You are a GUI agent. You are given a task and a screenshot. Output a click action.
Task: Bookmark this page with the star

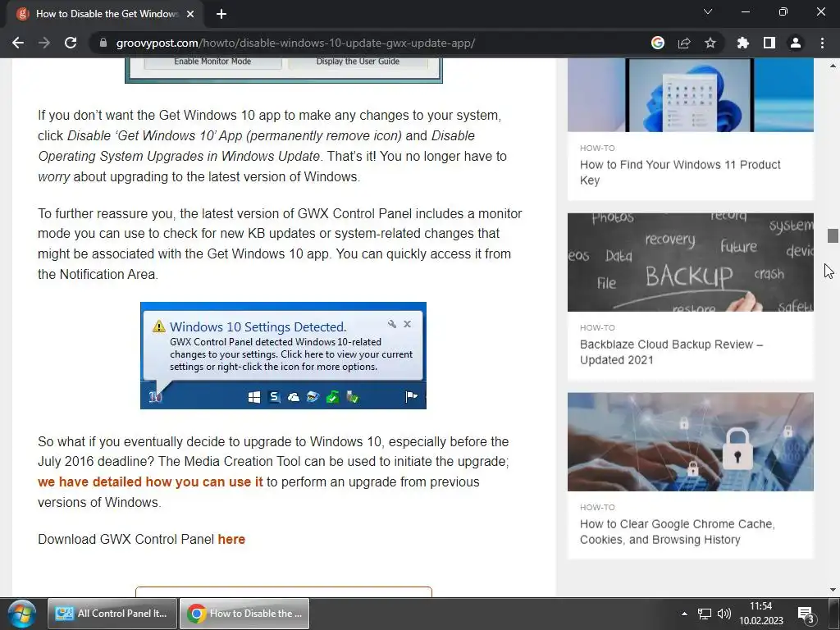point(710,43)
